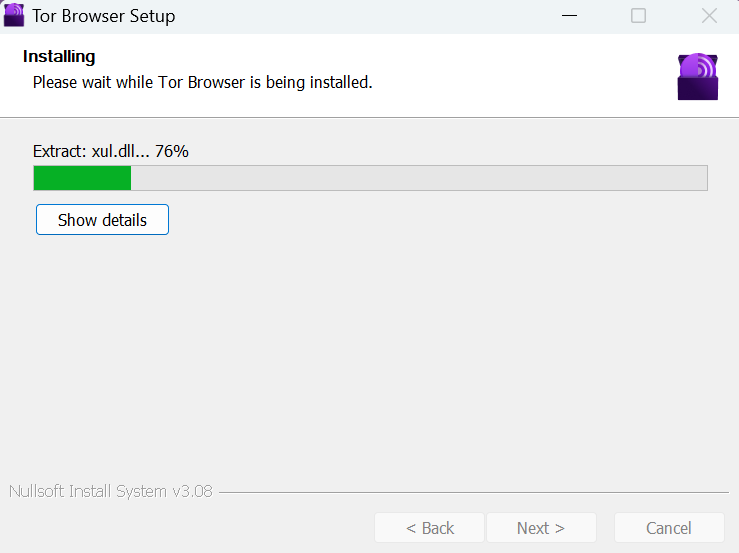Click the horizontal divider line near Nullsoft branding

tap(474, 493)
